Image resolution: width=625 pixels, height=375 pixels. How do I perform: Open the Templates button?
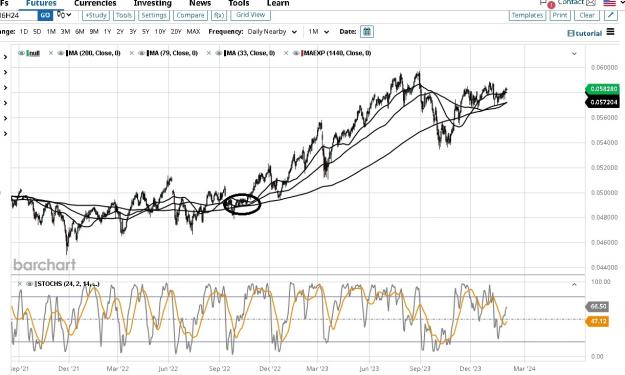click(x=527, y=15)
